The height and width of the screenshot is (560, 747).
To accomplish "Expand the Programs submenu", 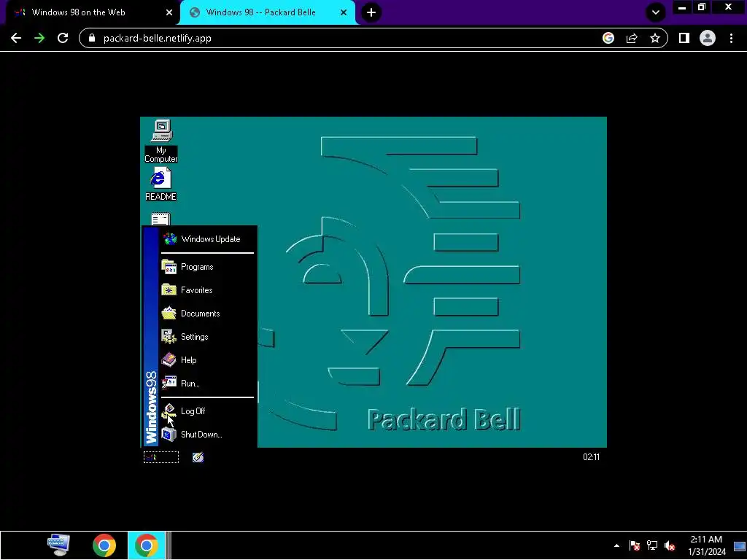I will point(208,267).
